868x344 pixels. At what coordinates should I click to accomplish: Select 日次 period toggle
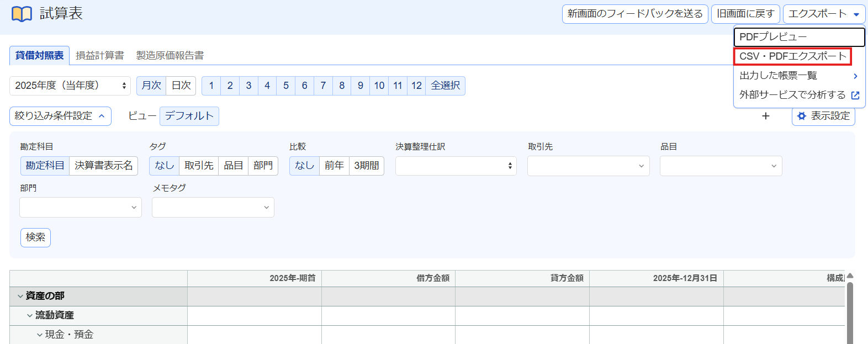[x=181, y=86]
